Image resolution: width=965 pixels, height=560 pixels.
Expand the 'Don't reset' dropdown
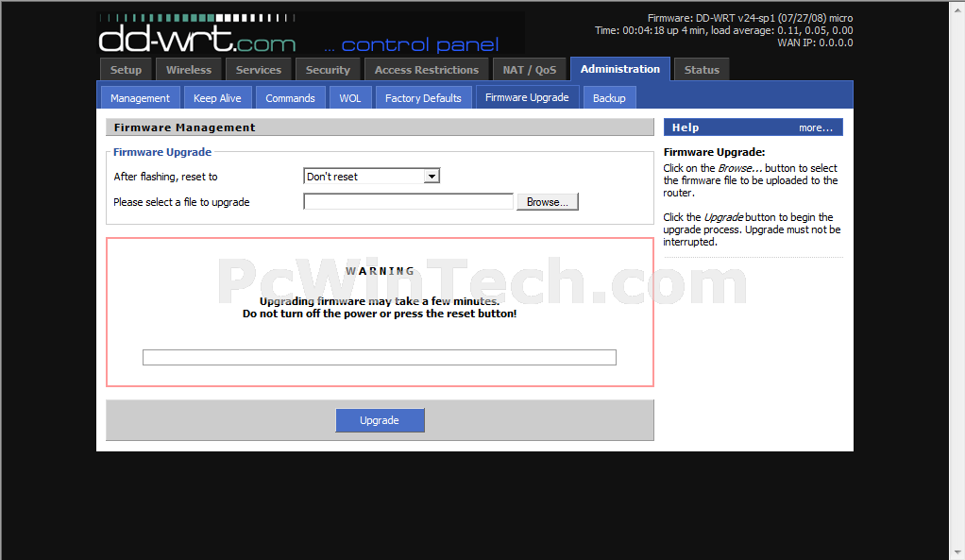point(371,177)
